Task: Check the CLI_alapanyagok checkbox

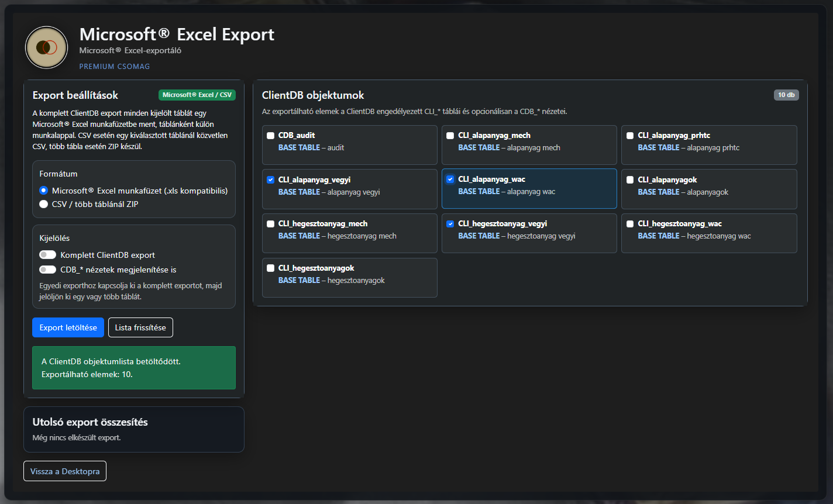Action: (629, 180)
